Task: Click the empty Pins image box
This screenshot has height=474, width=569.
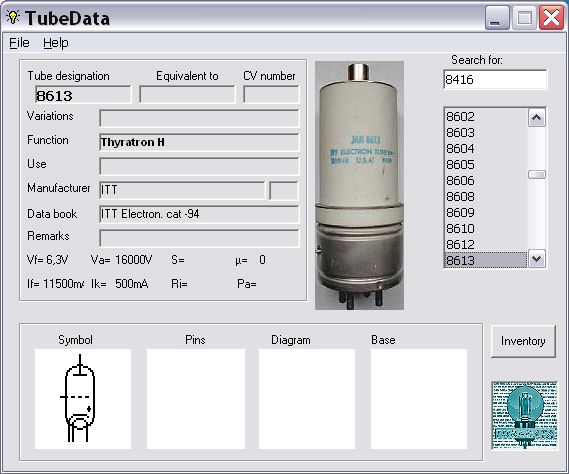Action: tap(196, 399)
